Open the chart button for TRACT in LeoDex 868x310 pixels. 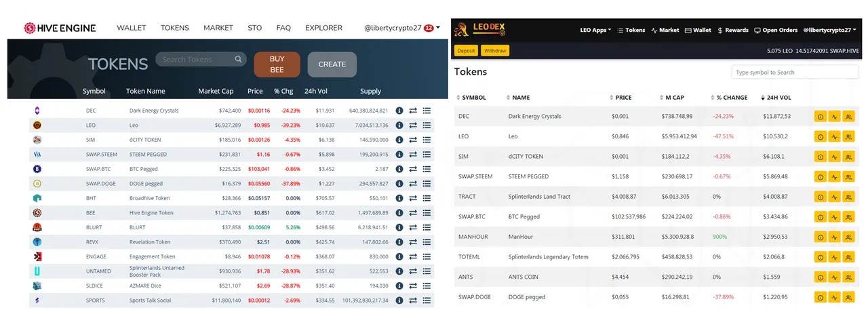(x=834, y=197)
